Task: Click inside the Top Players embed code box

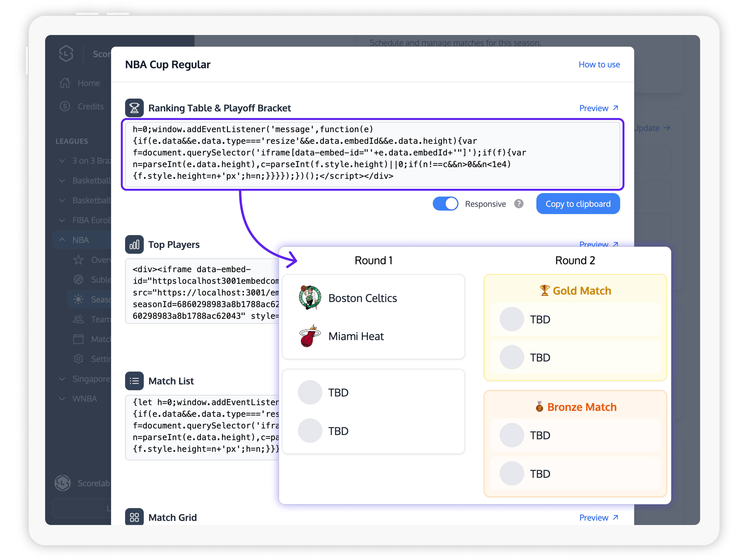Action: 202,291
